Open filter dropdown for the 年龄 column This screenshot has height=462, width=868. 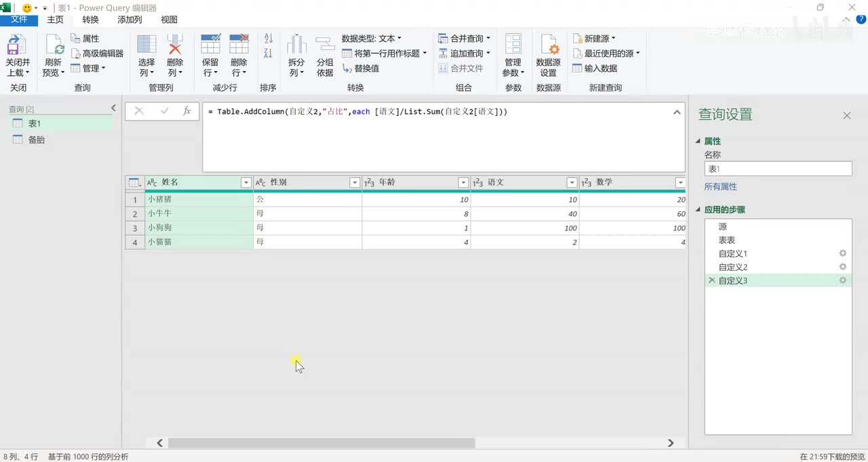pos(463,183)
